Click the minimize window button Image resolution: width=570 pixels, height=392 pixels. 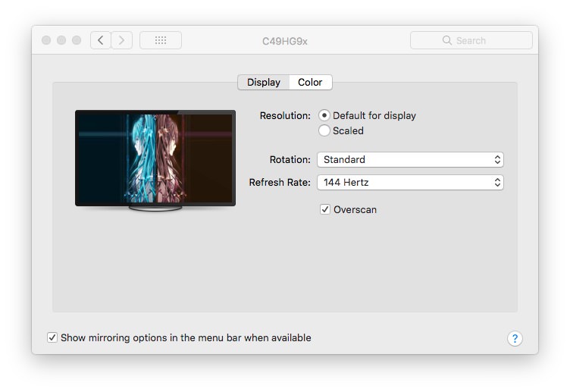point(61,40)
